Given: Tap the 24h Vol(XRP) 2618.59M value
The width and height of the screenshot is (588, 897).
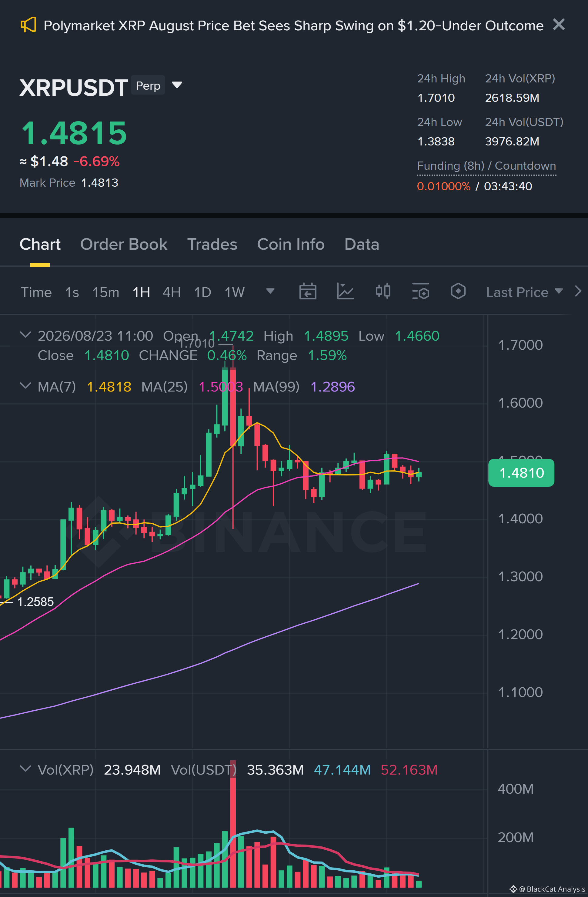Looking at the screenshot, I should [x=512, y=98].
